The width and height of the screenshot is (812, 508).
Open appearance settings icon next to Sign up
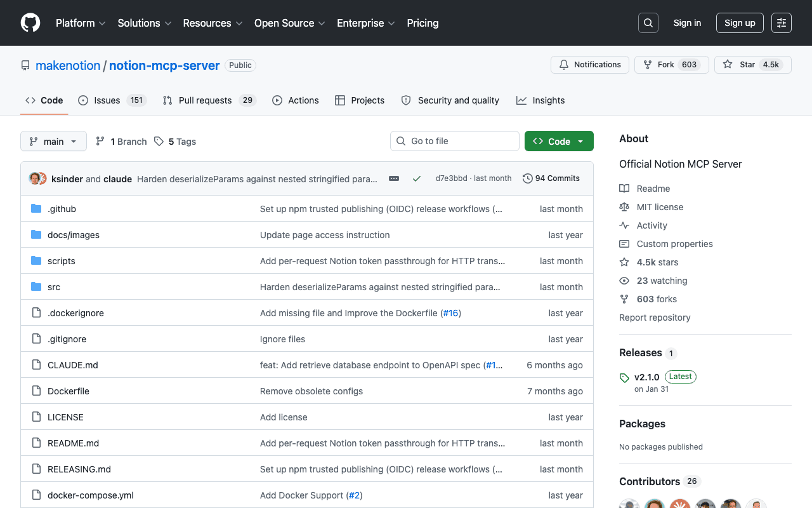point(782,23)
